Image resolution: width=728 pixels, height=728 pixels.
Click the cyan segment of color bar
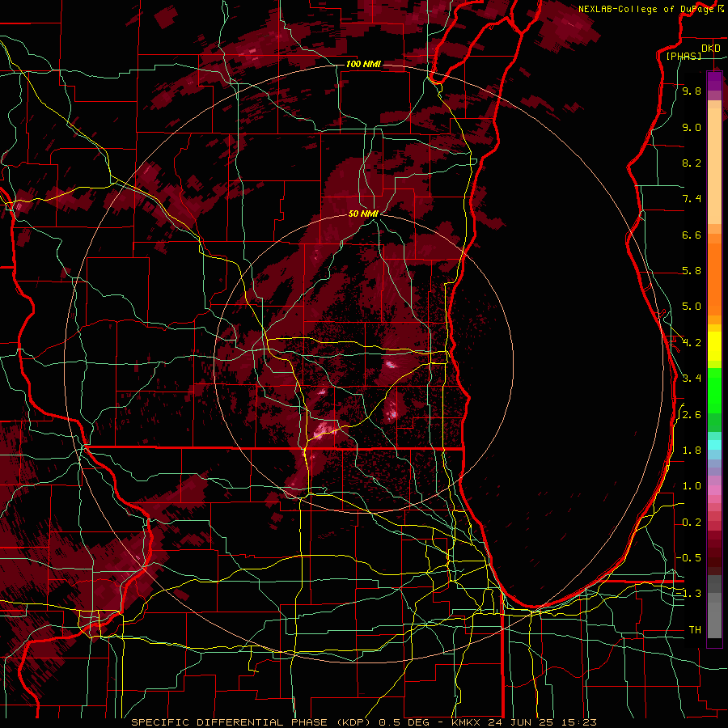(x=714, y=445)
